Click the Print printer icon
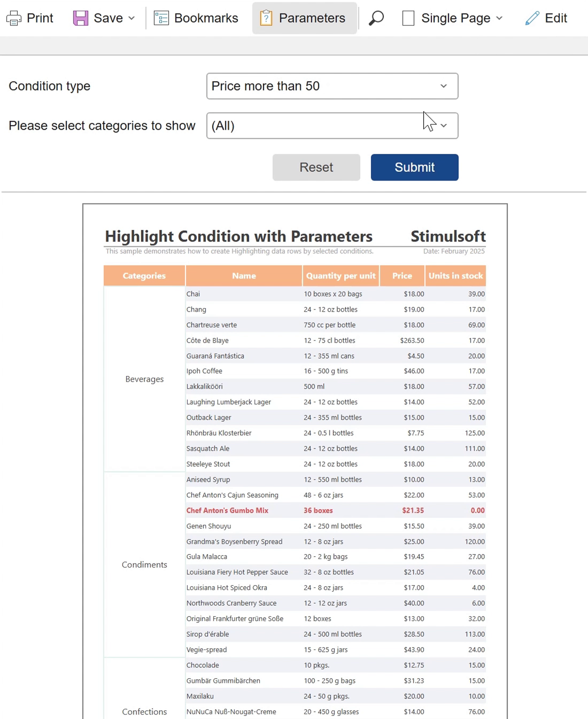 14,18
